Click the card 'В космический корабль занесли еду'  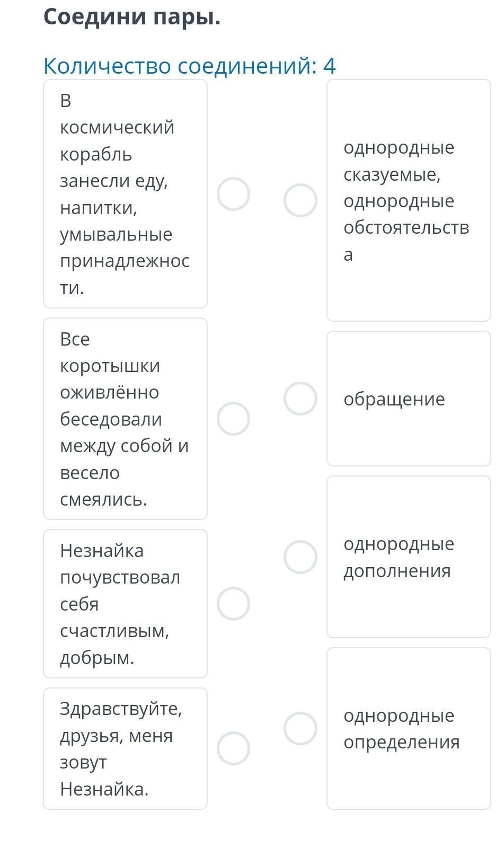(125, 194)
